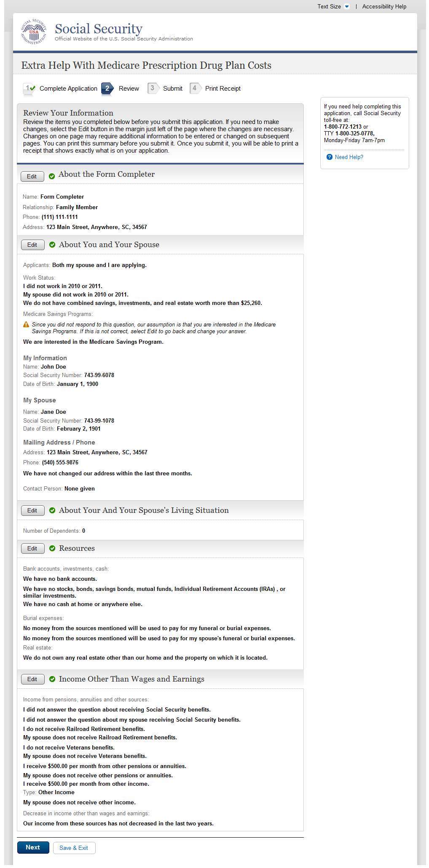Edit the About You and Your Spouse section
Image resolution: width=429 pixels, height=868 pixels.
pyautogui.click(x=32, y=245)
